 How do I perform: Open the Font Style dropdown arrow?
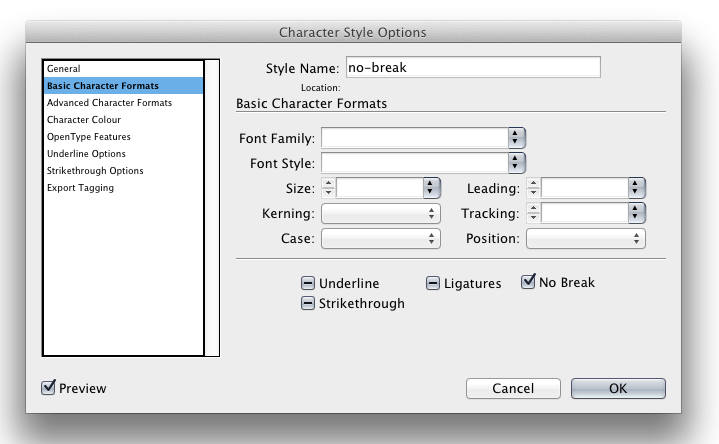(x=516, y=162)
